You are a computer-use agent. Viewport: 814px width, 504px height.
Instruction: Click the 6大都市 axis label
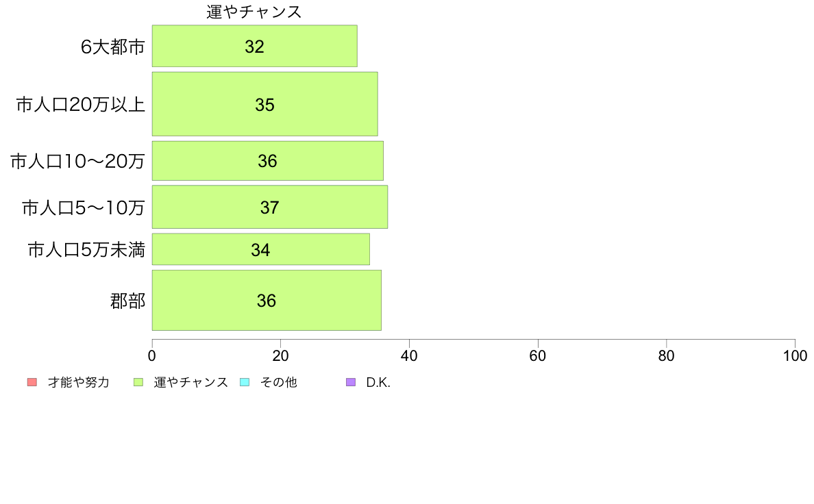pyautogui.click(x=112, y=47)
